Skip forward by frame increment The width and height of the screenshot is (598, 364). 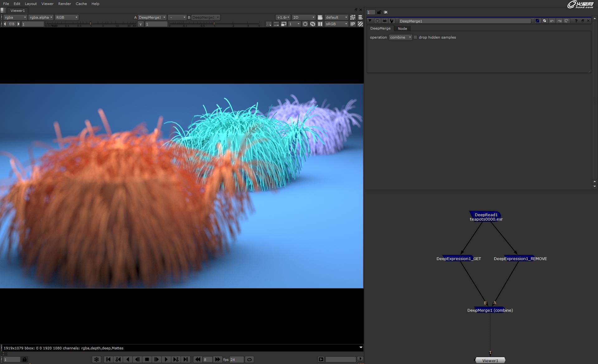tap(217, 359)
